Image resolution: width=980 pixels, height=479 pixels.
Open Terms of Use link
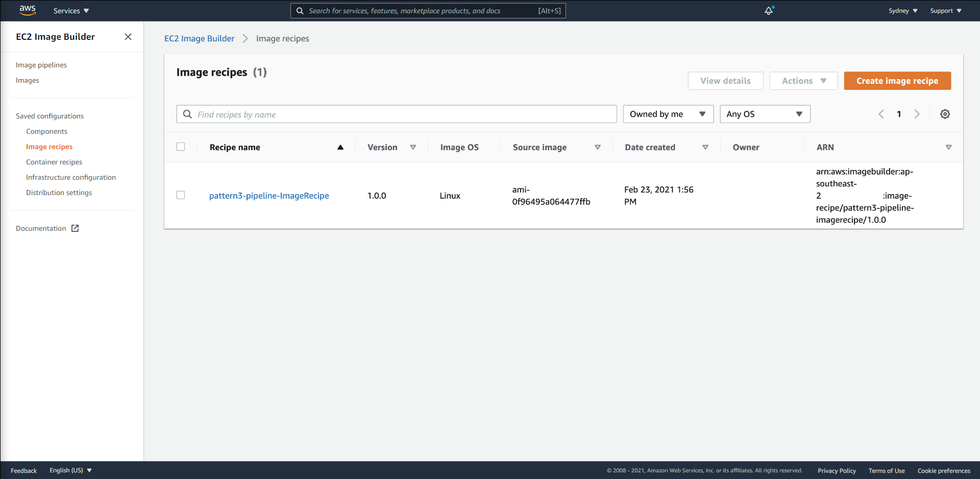coord(887,471)
